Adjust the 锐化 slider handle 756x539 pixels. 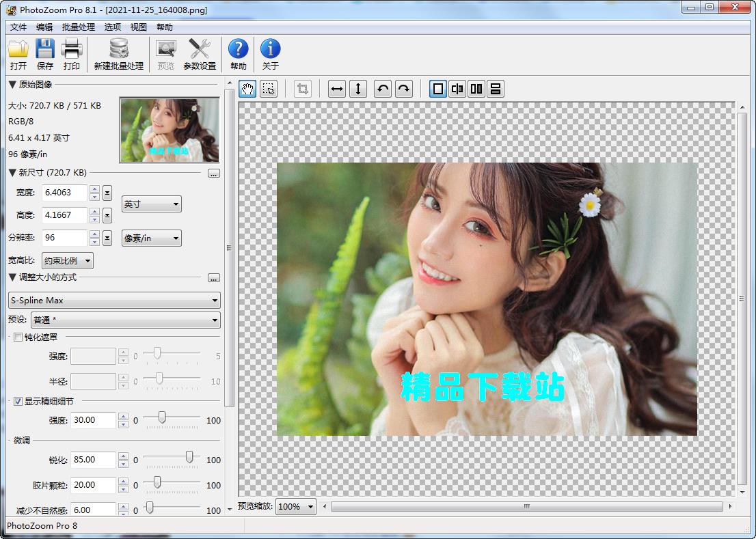189,456
